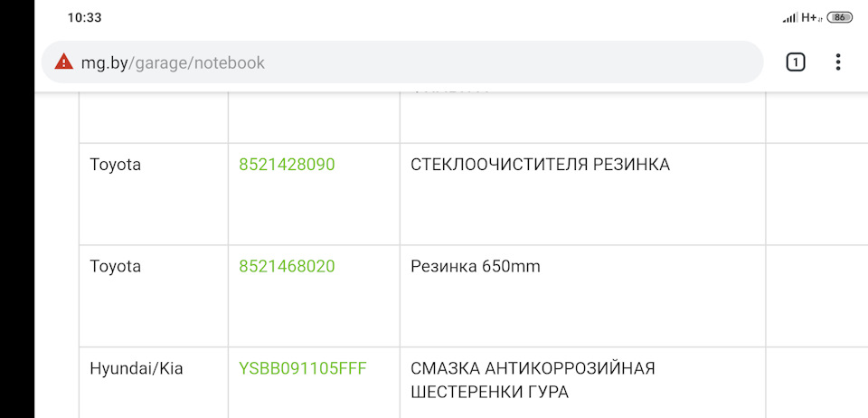This screenshot has width=868, height=418.
Task: Select the Hyundai/Kia brand cell
Action: [137, 369]
